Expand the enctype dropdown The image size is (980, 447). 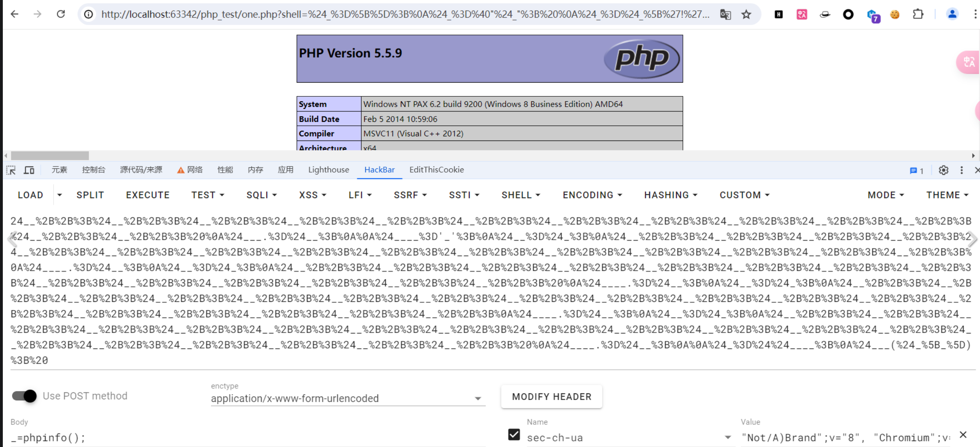pyautogui.click(x=477, y=399)
